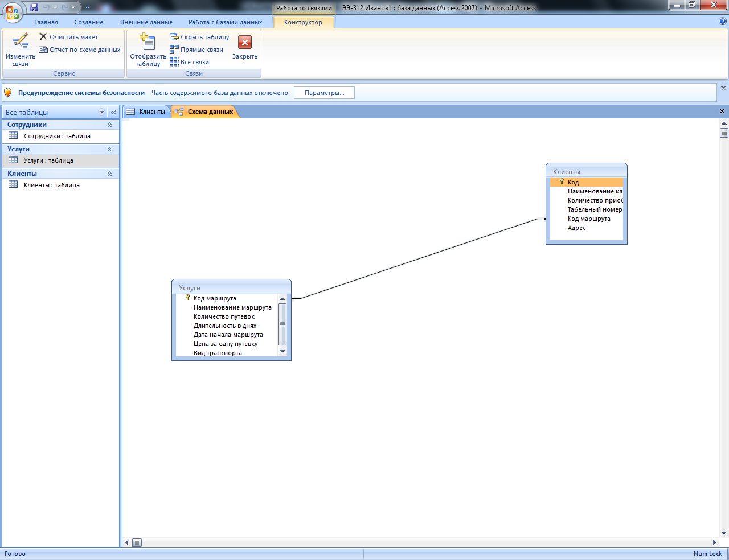Switch to the Главная ribbon tab
The image size is (729, 560).
click(x=46, y=22)
